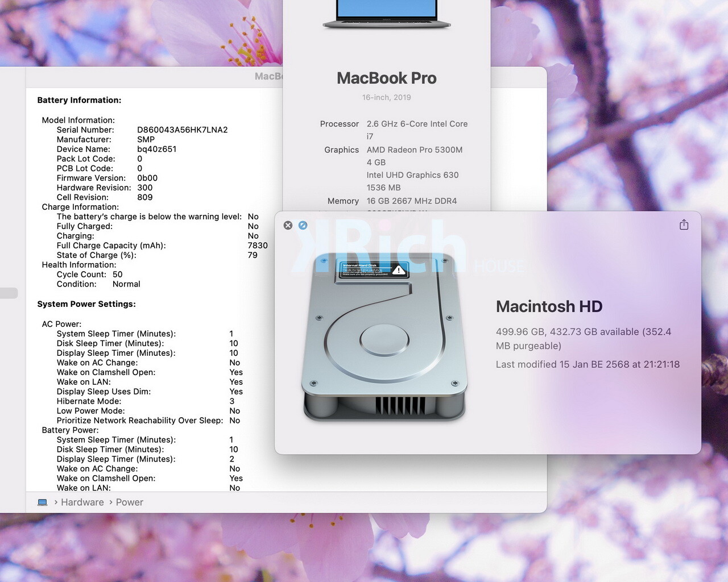Click the computer icon in the path bar
728x582 pixels.
(42, 502)
